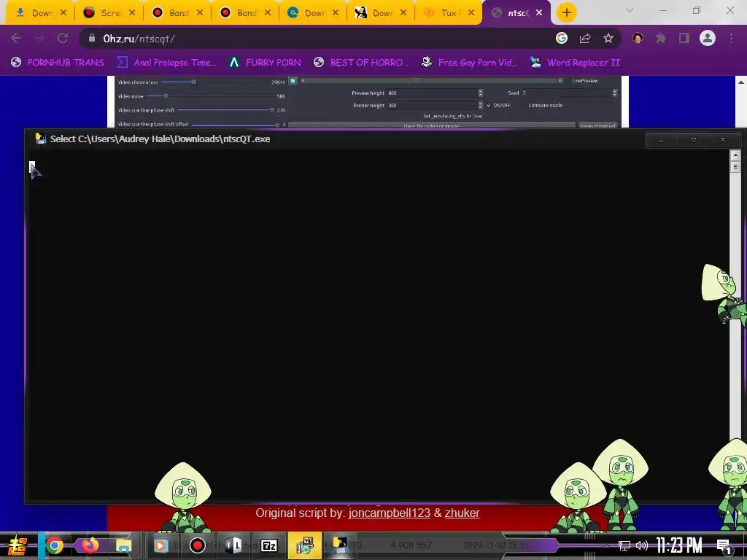Screen dimensions: 747x560
Task: Click the Preview height input field
Action: pos(432,93)
